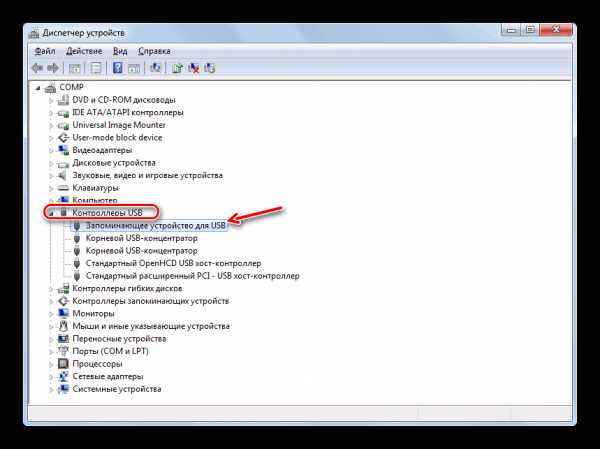Click the User-mode block device icon
The height and width of the screenshot is (449, 600).
[63, 138]
